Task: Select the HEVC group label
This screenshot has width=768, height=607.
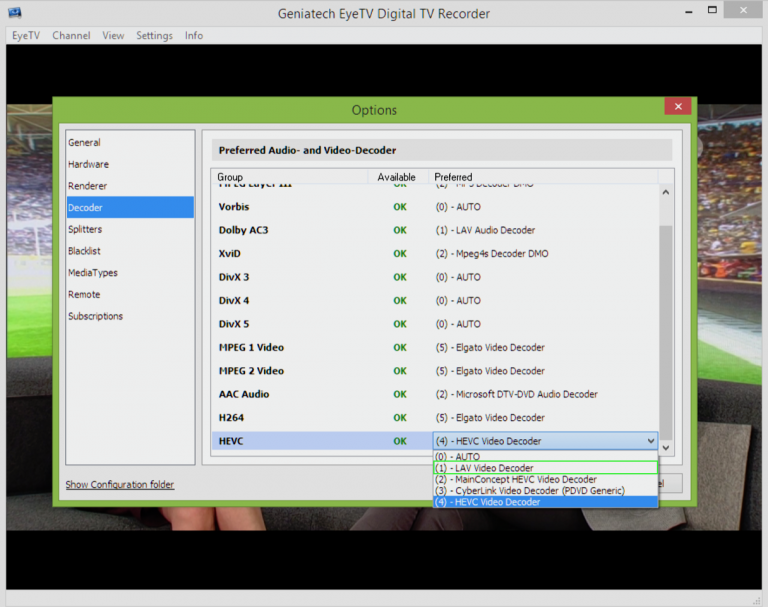Action: 231,441
